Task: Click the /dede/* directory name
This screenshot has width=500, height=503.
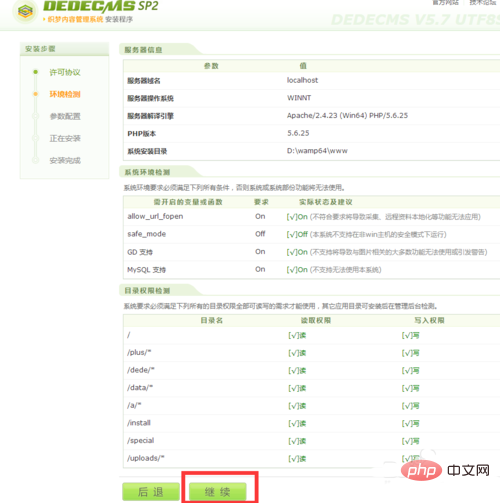Action: [x=140, y=370]
